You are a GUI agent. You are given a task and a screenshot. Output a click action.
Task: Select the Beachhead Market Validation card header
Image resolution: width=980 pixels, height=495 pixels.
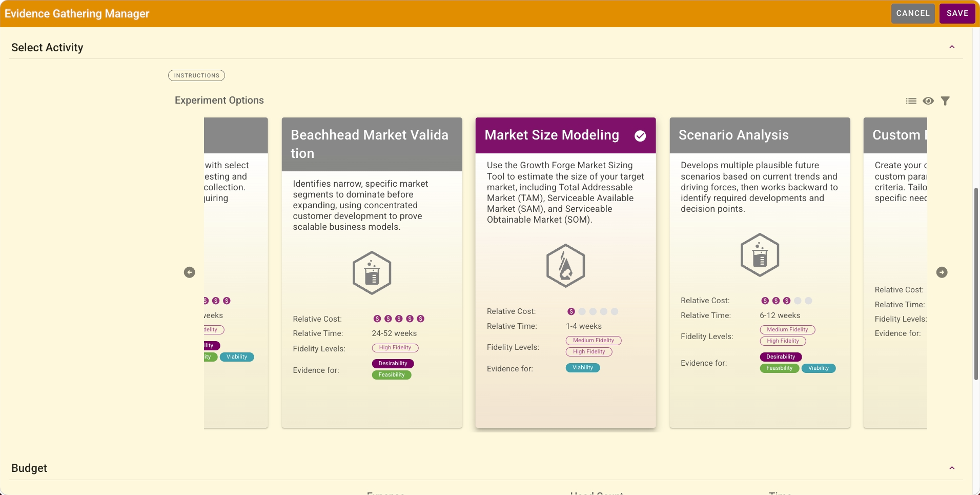click(372, 145)
